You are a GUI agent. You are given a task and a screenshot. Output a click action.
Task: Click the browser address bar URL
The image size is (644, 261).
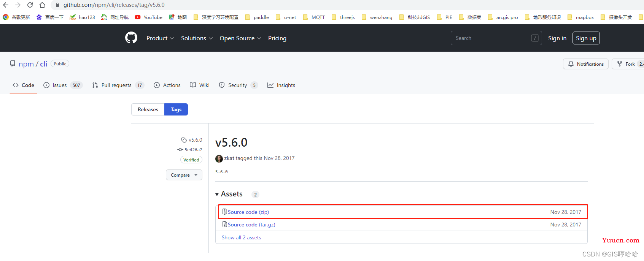tap(114, 5)
